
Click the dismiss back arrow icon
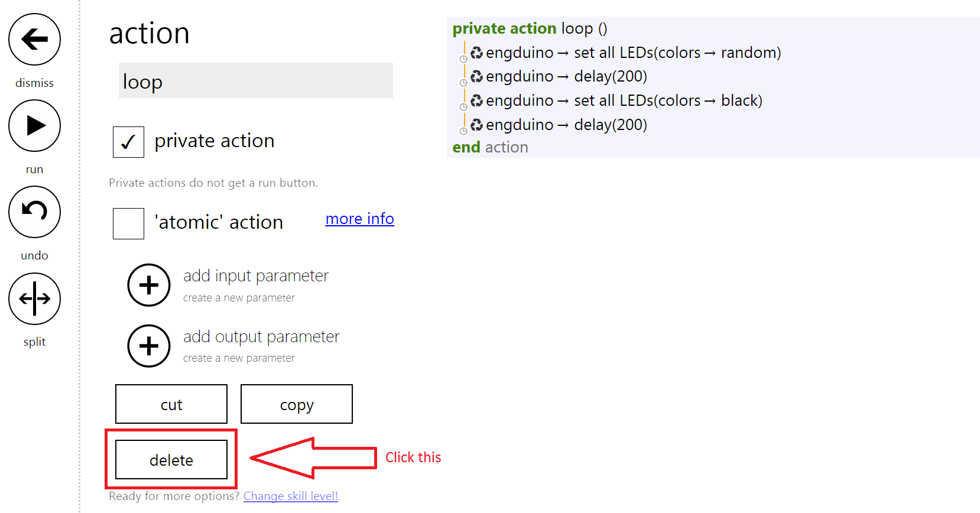[x=34, y=40]
